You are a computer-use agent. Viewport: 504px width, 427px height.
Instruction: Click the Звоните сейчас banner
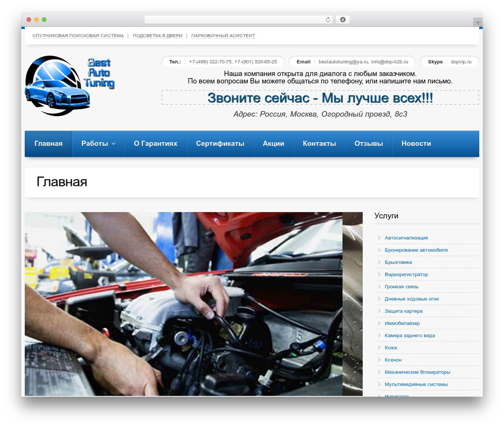pos(320,98)
